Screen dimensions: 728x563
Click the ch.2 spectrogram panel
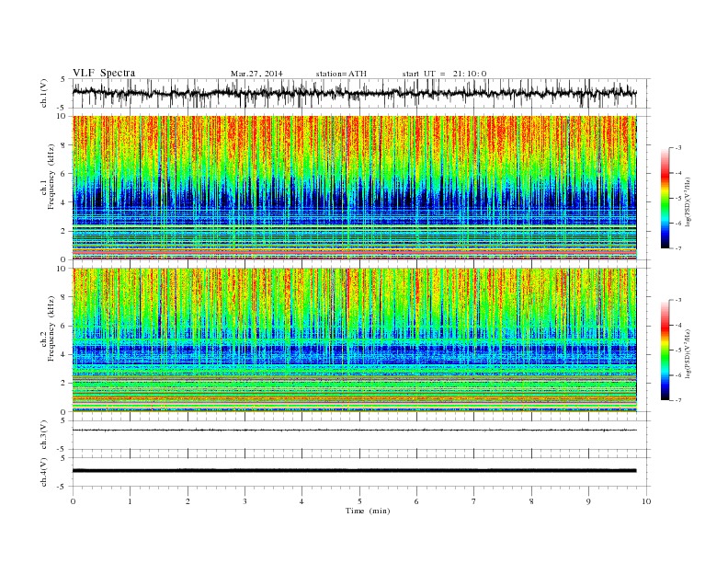(x=354, y=340)
